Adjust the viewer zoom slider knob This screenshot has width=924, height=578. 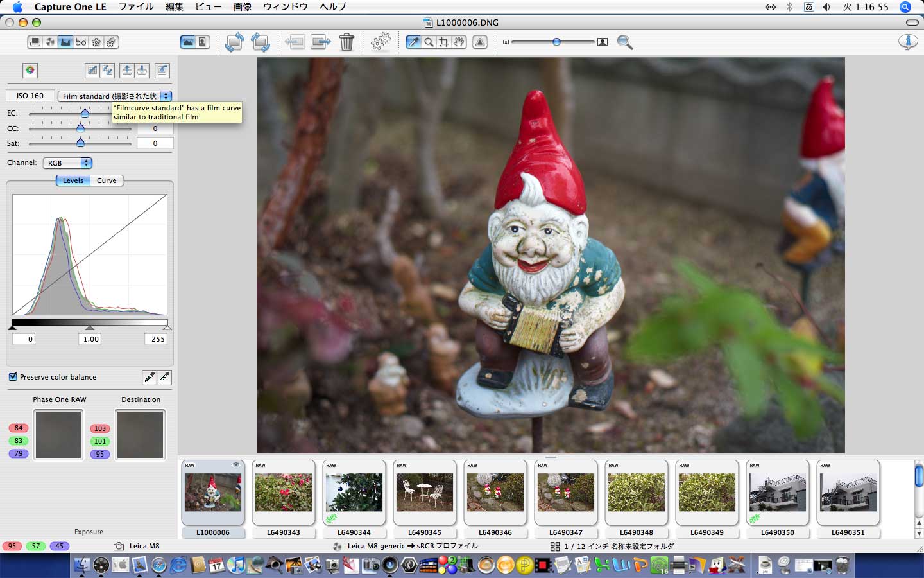tap(556, 42)
